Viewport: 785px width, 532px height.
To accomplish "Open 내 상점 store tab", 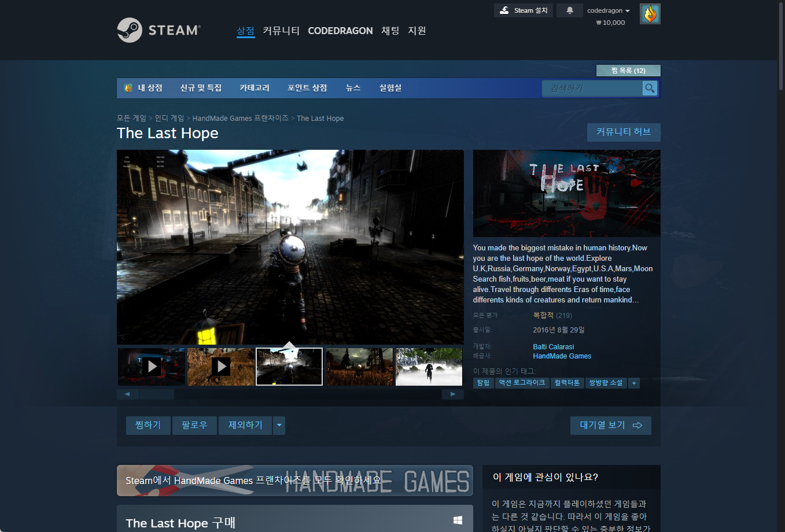I will pos(143,88).
